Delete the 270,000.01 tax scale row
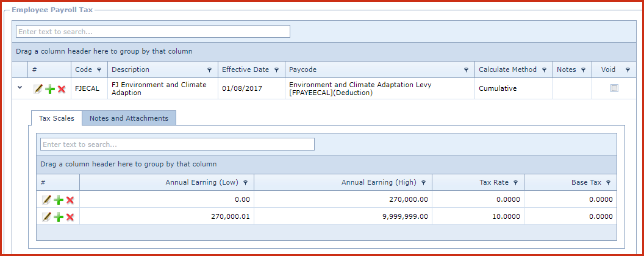The image size is (644, 256). (x=70, y=216)
